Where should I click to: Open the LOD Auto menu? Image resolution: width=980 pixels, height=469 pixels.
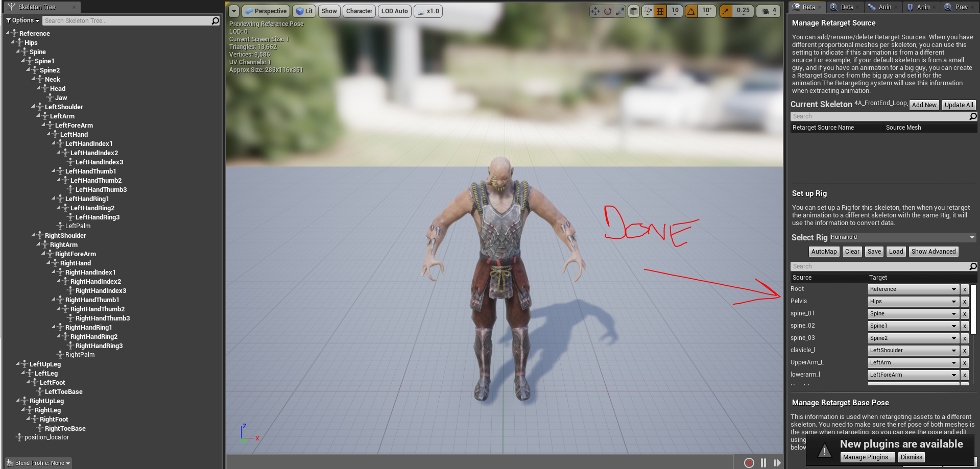tap(395, 11)
